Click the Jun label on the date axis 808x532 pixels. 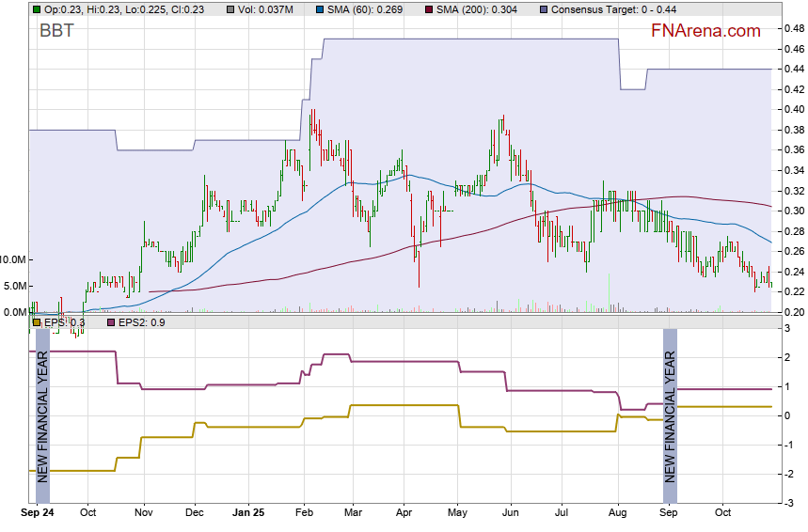510,513
